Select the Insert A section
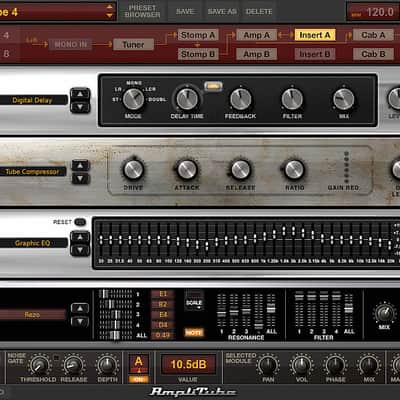400x400 pixels. coord(315,35)
